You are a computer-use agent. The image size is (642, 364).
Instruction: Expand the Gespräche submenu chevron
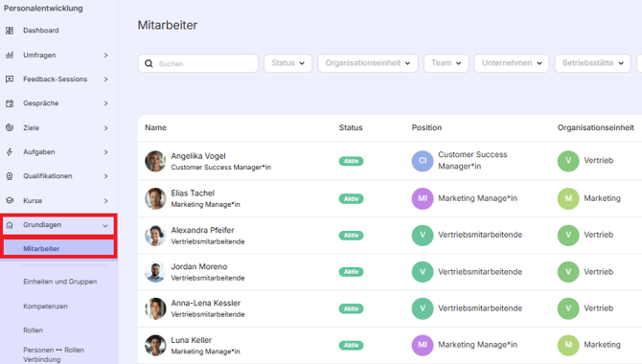tap(105, 103)
